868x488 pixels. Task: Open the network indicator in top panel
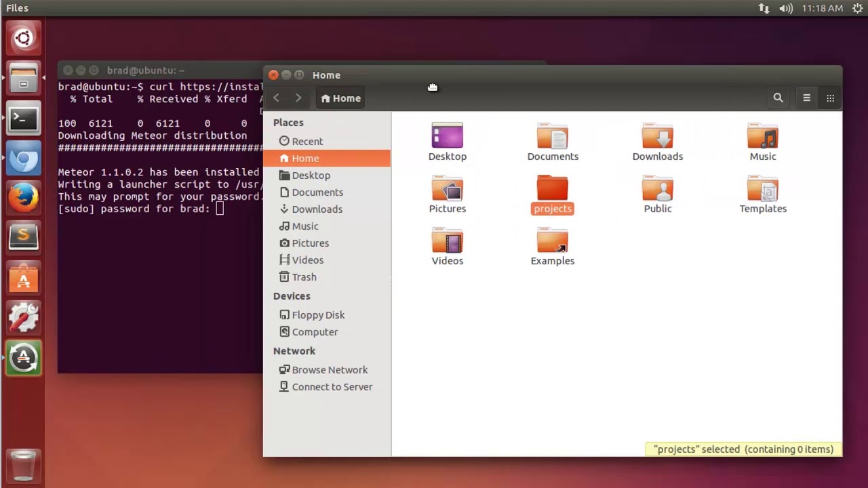764,8
